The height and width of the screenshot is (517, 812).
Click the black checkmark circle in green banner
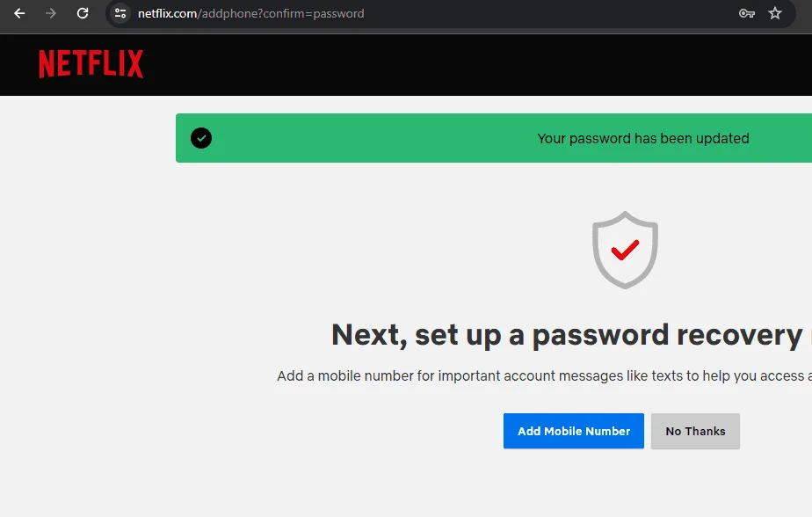(x=201, y=138)
